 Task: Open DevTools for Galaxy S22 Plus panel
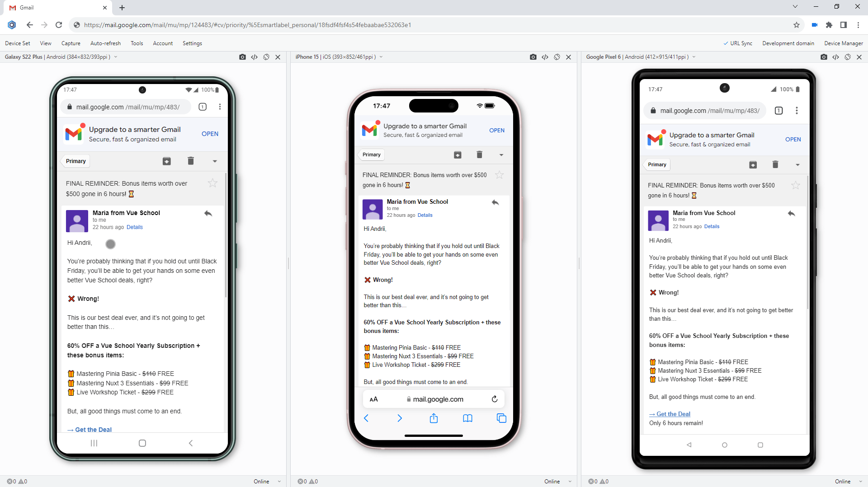click(255, 57)
